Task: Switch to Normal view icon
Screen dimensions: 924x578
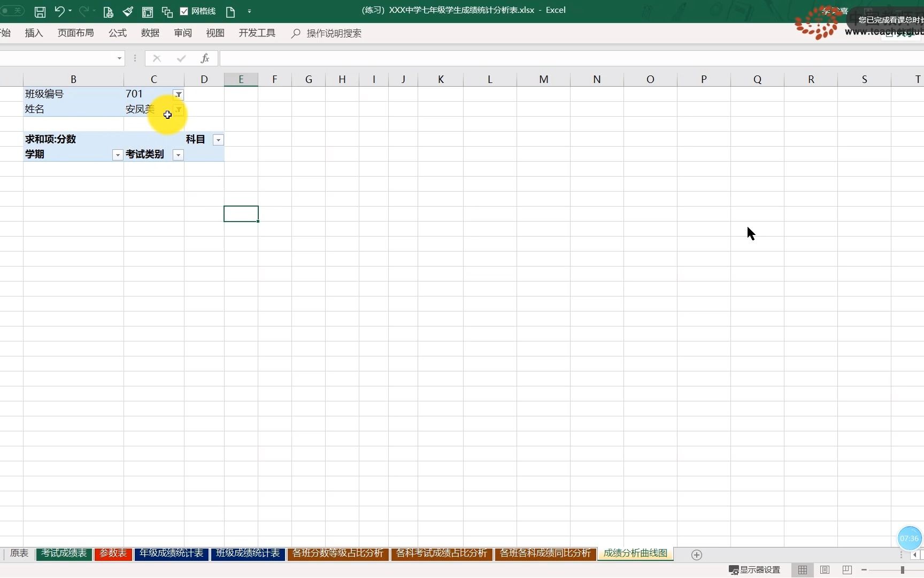Action: tap(803, 570)
